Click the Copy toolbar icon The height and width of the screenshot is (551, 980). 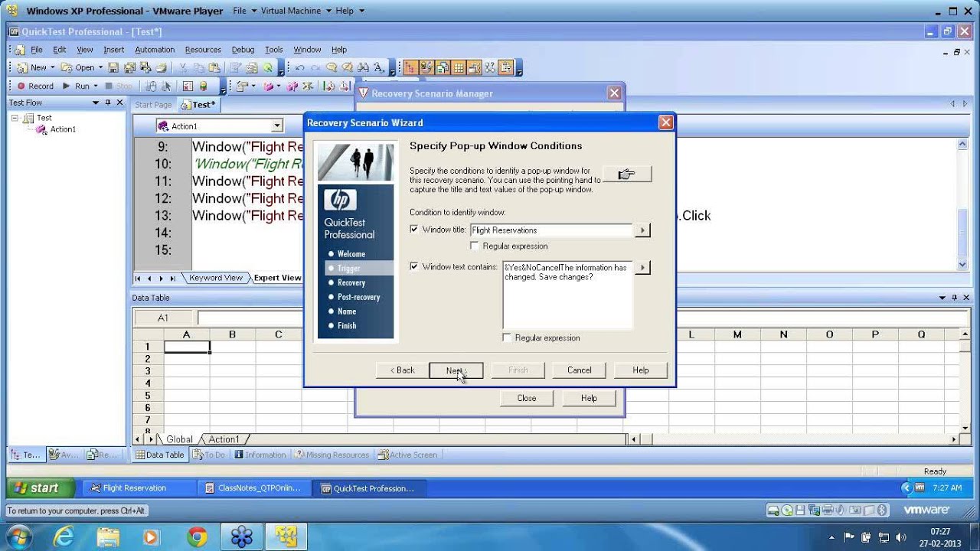(198, 67)
